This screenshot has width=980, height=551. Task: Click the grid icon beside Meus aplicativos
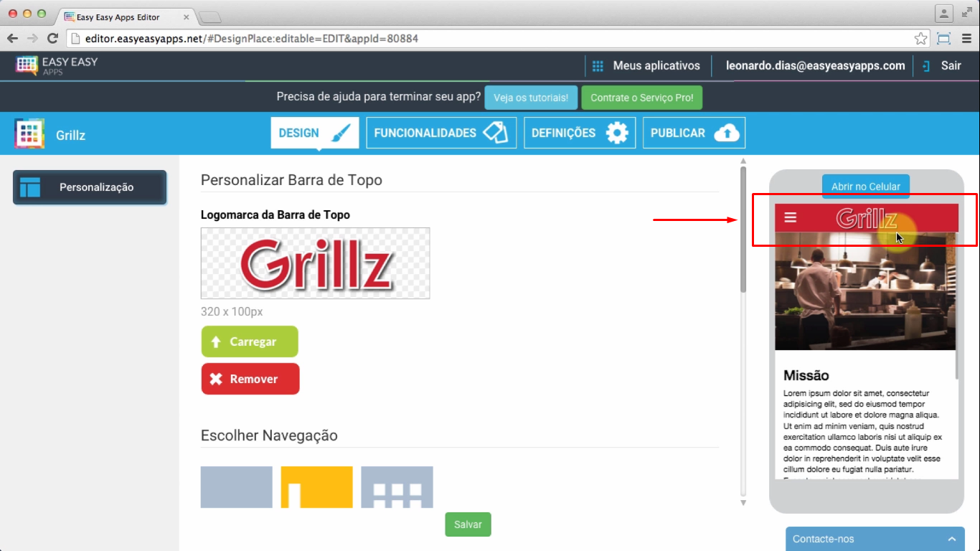[x=598, y=65]
